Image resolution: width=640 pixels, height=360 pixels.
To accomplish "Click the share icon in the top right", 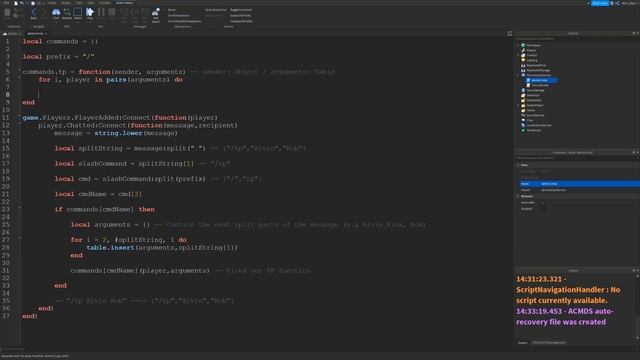I will pos(617,3).
